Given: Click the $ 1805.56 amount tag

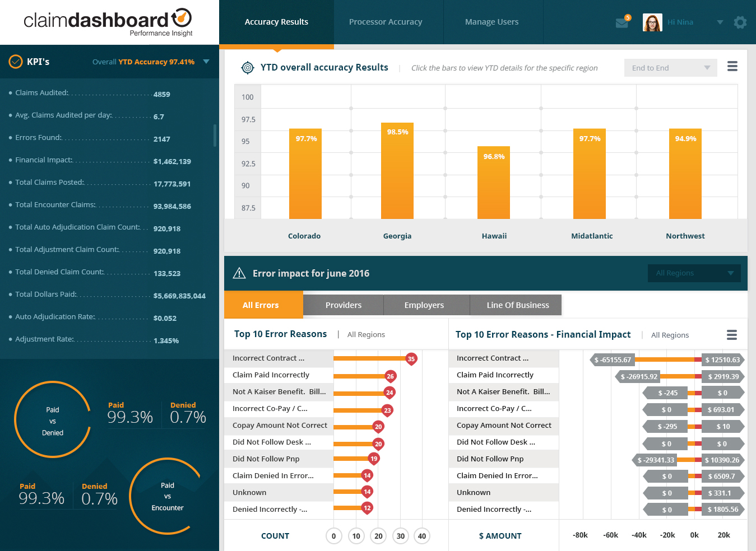Looking at the screenshot, I should point(723,509).
